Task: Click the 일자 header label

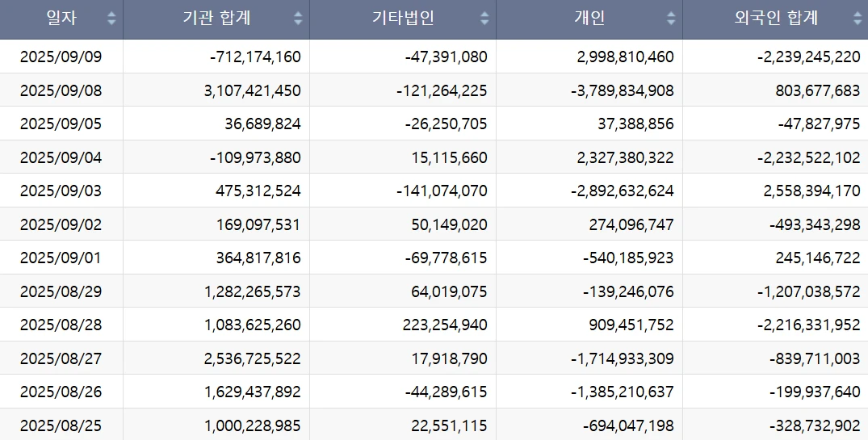Action: [x=61, y=19]
